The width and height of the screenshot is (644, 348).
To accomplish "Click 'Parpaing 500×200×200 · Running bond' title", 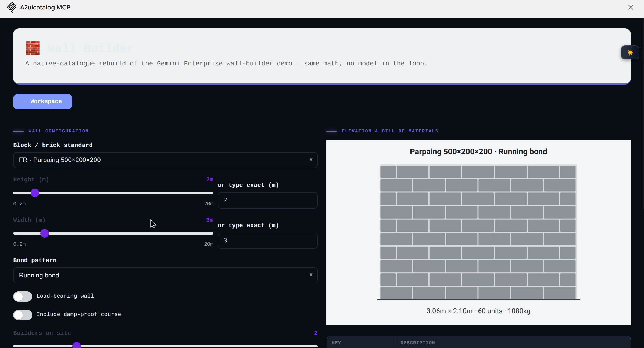I will pos(478,152).
